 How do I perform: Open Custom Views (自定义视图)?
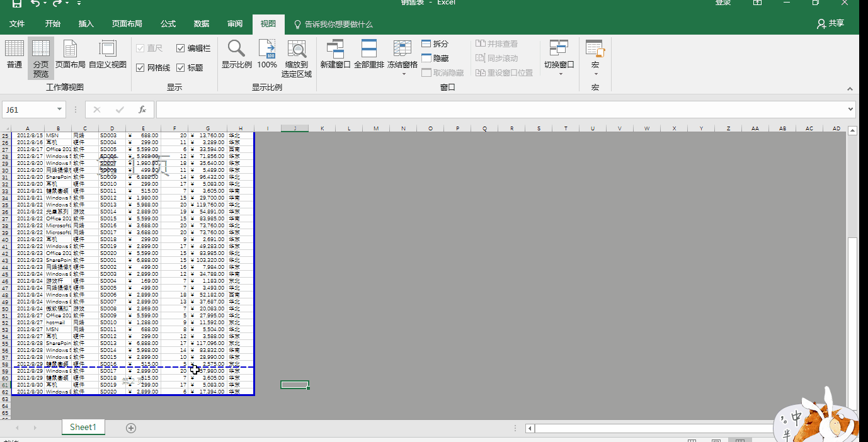pos(108,54)
